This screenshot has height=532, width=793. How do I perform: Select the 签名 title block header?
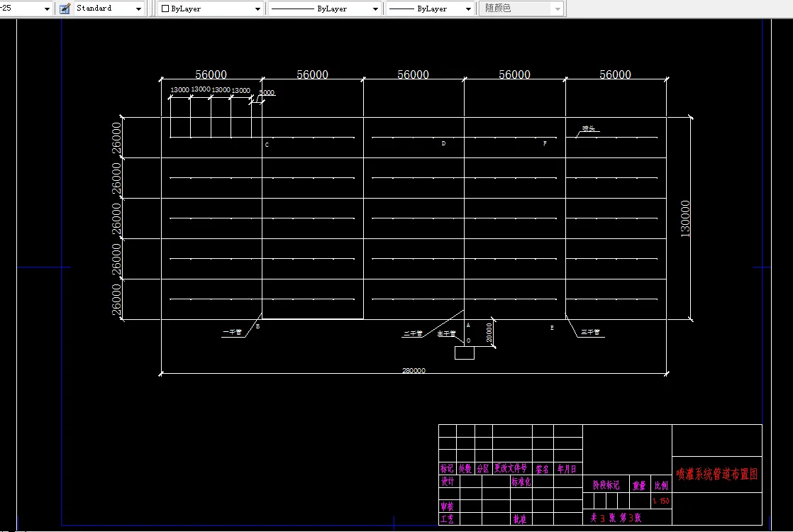(x=542, y=470)
